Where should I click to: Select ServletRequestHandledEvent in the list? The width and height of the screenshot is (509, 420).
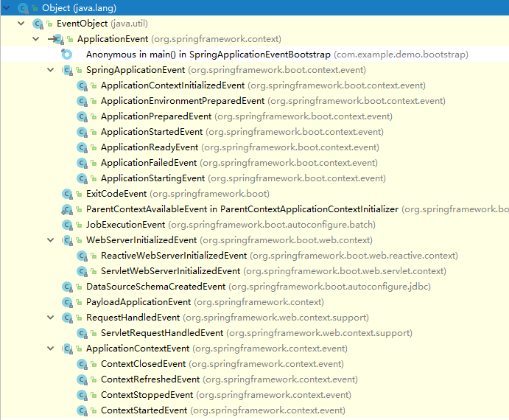coord(161,333)
